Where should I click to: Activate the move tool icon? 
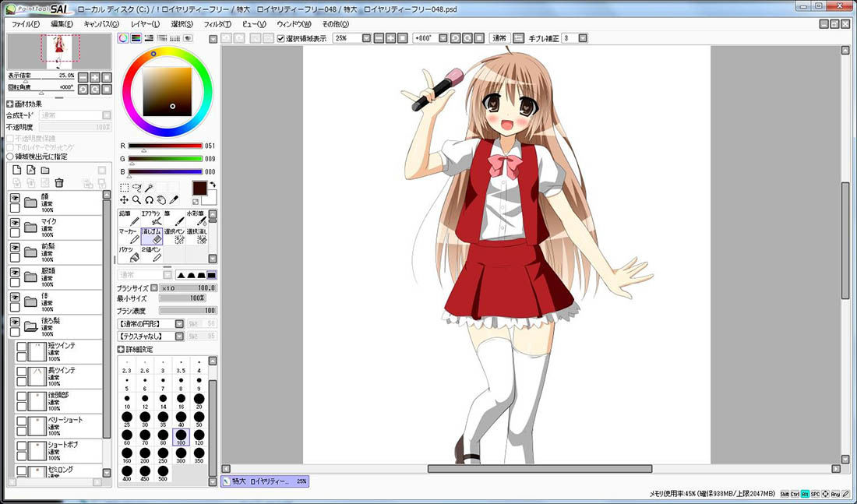(124, 200)
